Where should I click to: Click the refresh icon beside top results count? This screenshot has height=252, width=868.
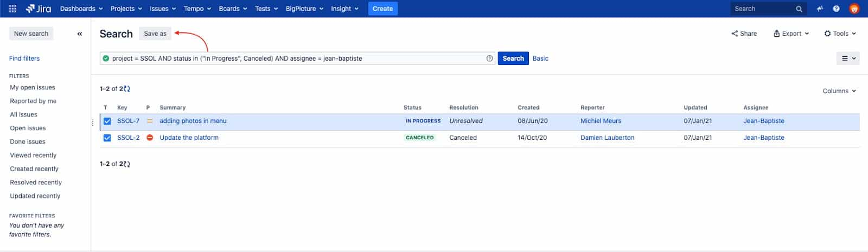point(127,89)
